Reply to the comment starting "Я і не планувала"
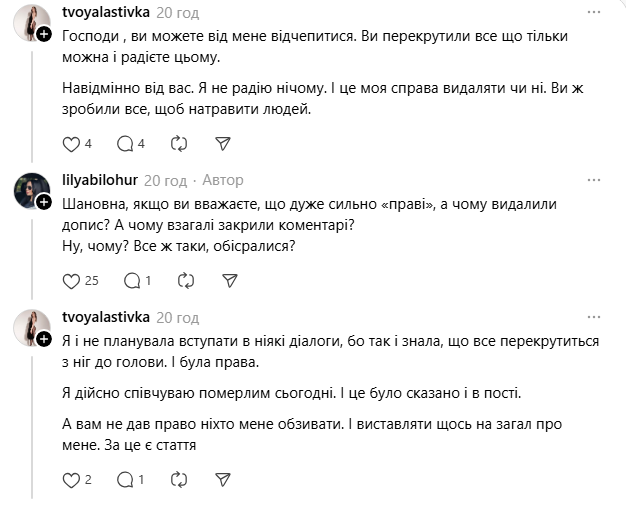626x505 pixels. (125, 481)
